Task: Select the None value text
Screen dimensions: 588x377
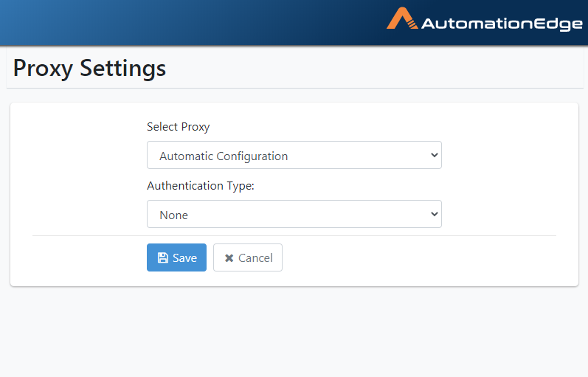Action: coord(173,215)
